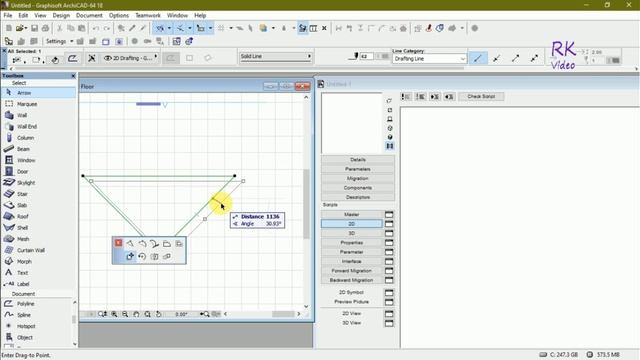
Task: Click the rotate icon in pet palette
Action: (142, 256)
